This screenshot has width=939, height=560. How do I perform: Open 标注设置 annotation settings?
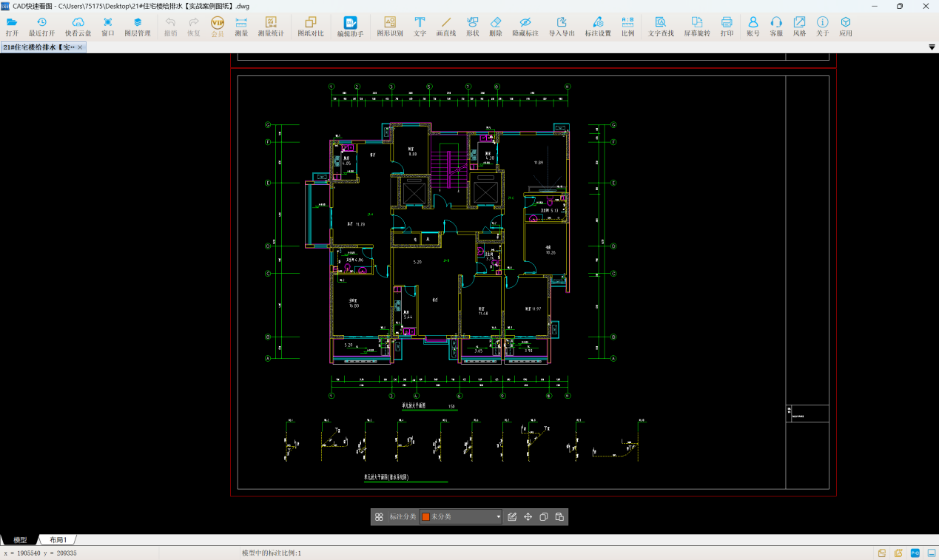[598, 27]
